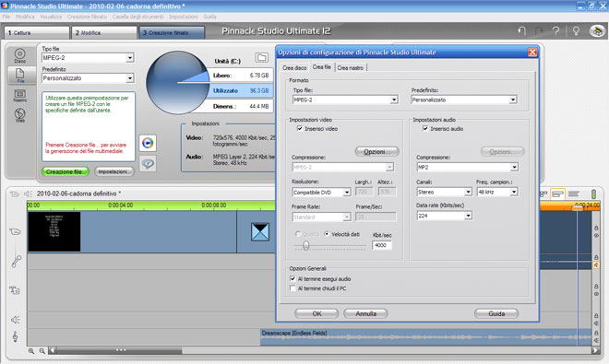Select the Nastro tape output icon
This screenshot has width=609, height=364.
[x=19, y=96]
